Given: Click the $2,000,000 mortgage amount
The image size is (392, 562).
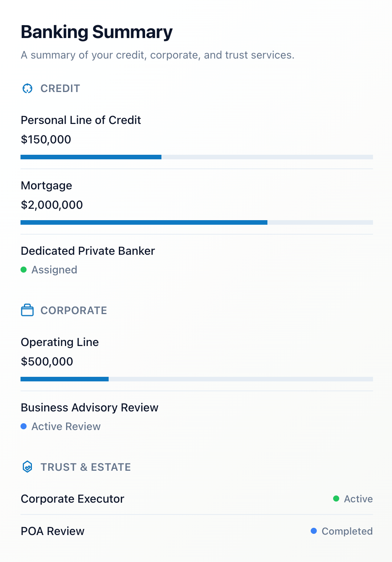Looking at the screenshot, I should click(52, 205).
